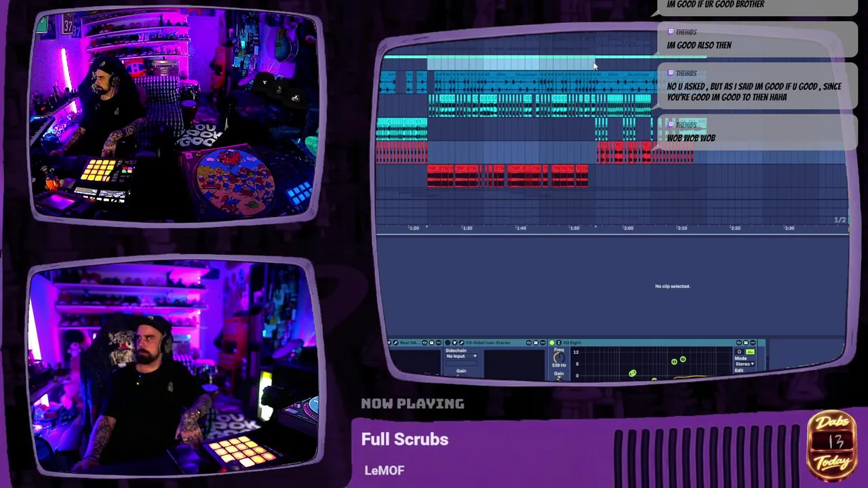This screenshot has height=488, width=868.
Task: Click the C6-SideChain Stereo device title
Action: coord(488,342)
